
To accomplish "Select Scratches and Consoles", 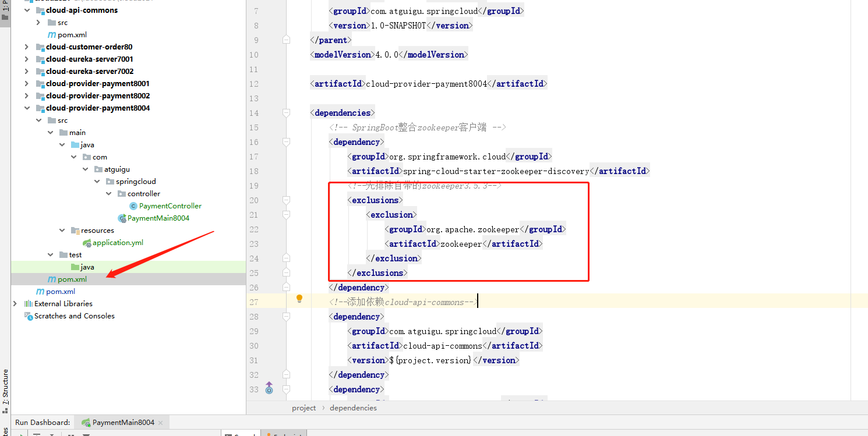I will point(75,316).
